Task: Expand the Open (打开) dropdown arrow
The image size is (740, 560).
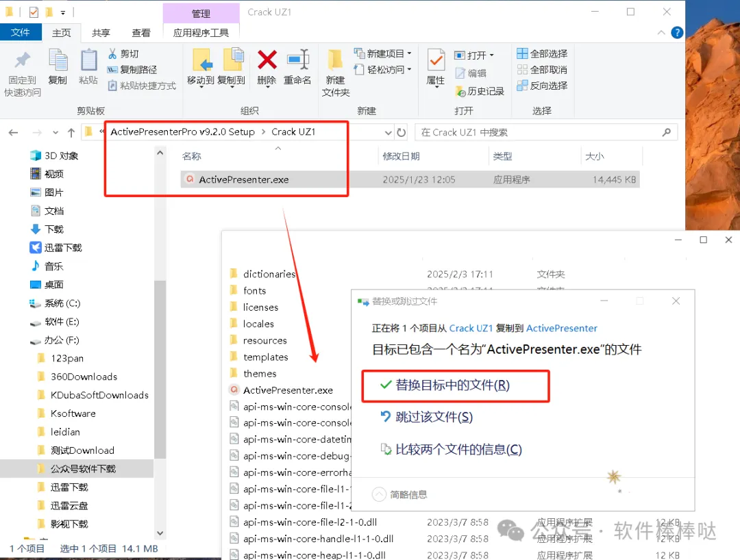Action: (492, 55)
